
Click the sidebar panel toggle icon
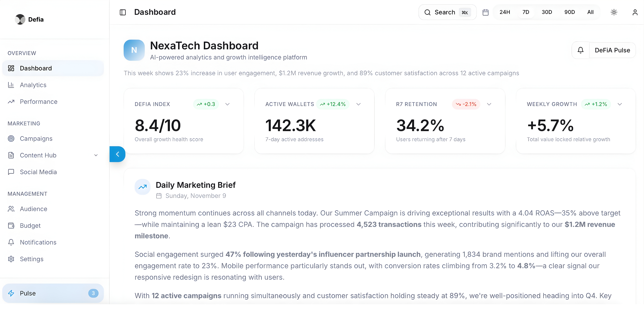point(123,12)
